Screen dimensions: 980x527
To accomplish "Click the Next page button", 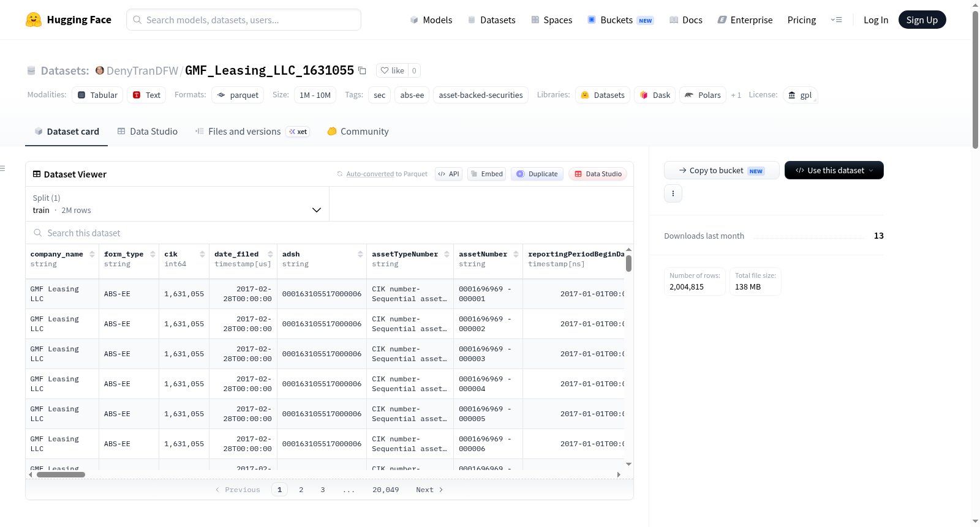I will click(x=429, y=490).
